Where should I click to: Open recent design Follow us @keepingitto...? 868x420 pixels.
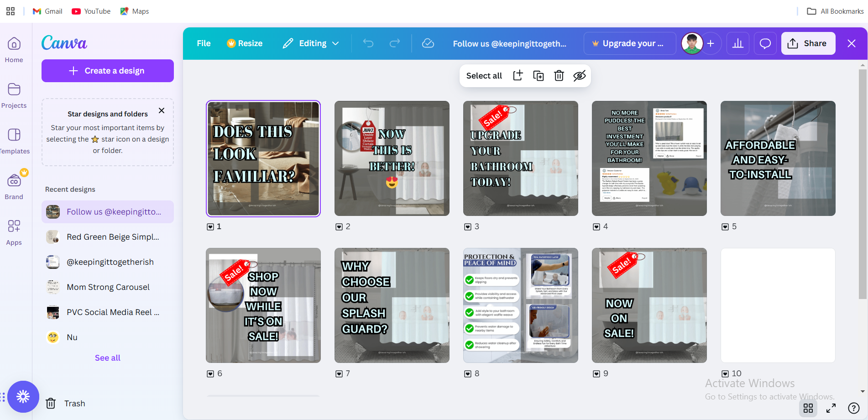pos(108,212)
